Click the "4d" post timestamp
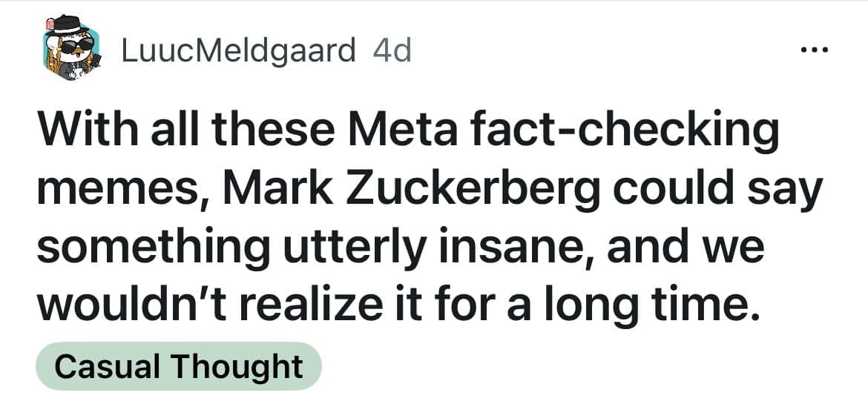The image size is (868, 401). (392, 52)
